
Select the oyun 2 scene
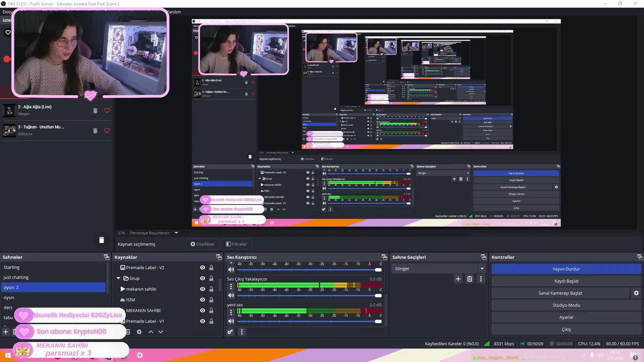[x=53, y=288]
